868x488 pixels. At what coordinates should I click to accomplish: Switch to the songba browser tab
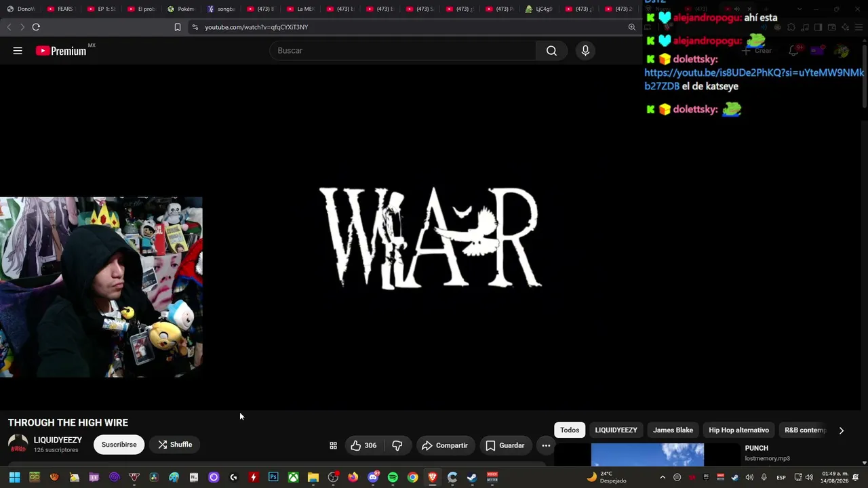click(x=221, y=9)
